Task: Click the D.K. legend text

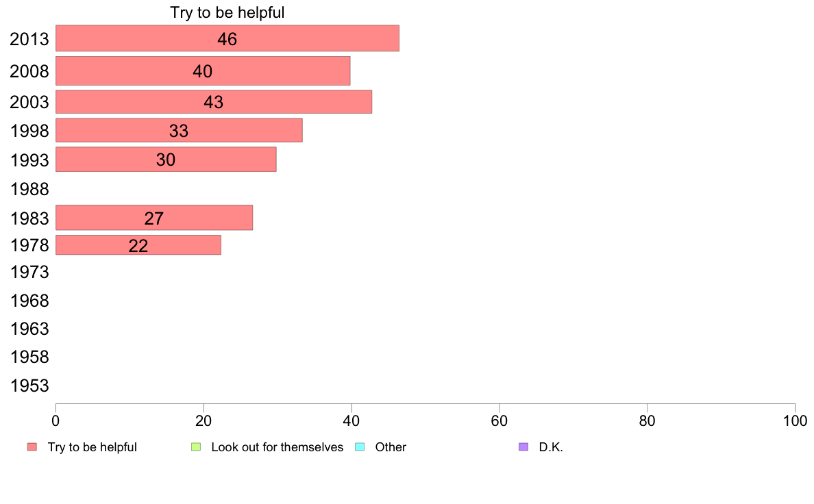Action: pos(551,447)
